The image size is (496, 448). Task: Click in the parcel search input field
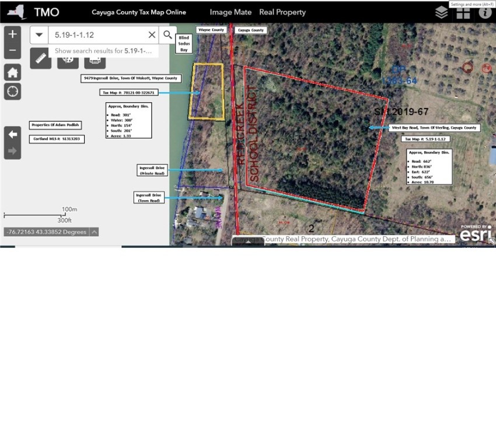(x=96, y=35)
